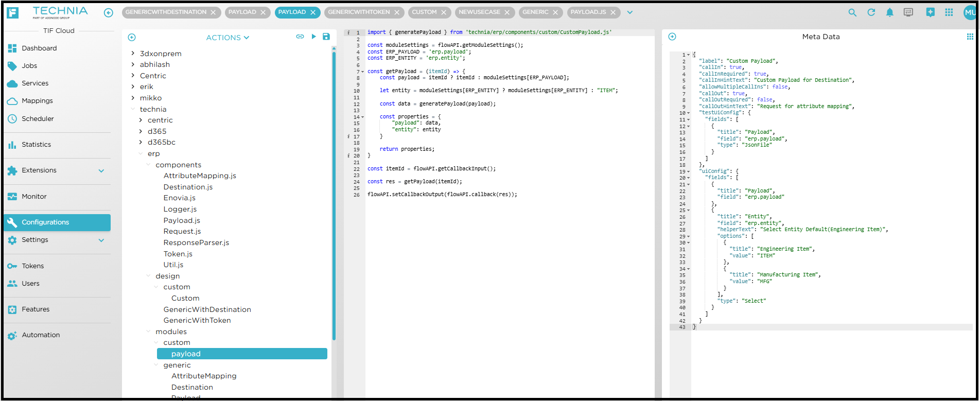
Task: Switch to the NEWUSECASE tab
Action: pos(479,12)
